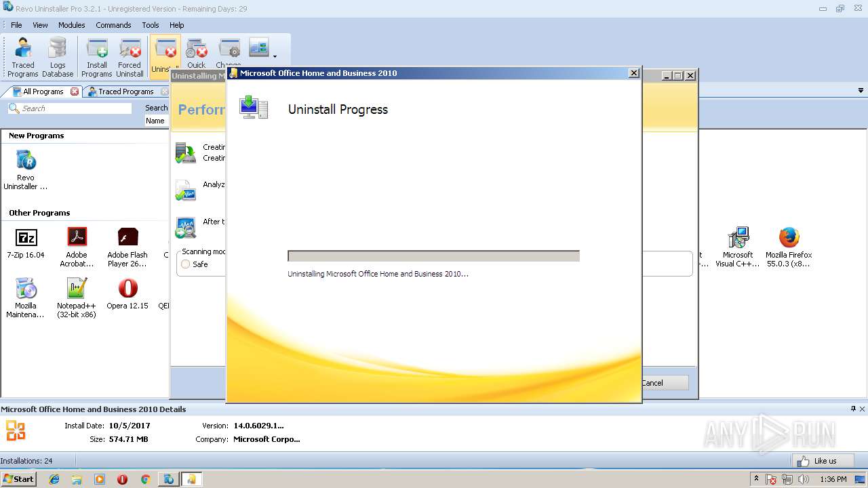Select the Safe scanning mode radio button
868x488 pixels.
186,264
